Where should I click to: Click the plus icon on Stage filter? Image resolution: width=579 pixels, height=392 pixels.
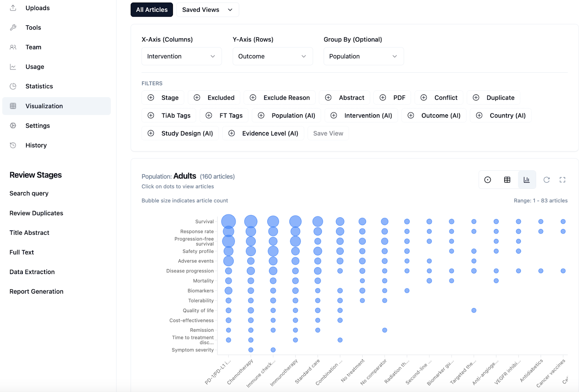click(151, 98)
